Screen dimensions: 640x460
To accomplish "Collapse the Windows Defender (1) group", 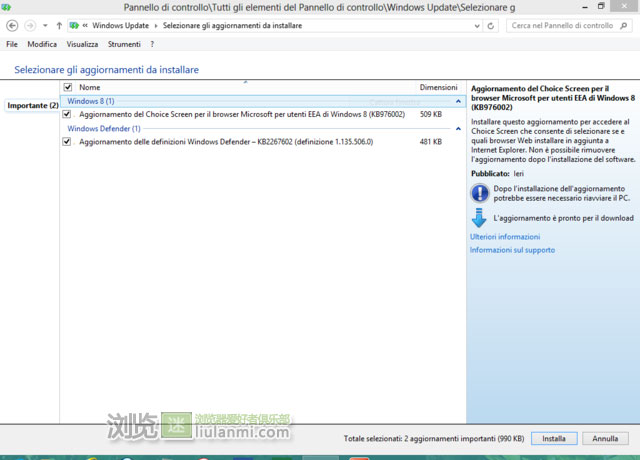I will (x=458, y=129).
